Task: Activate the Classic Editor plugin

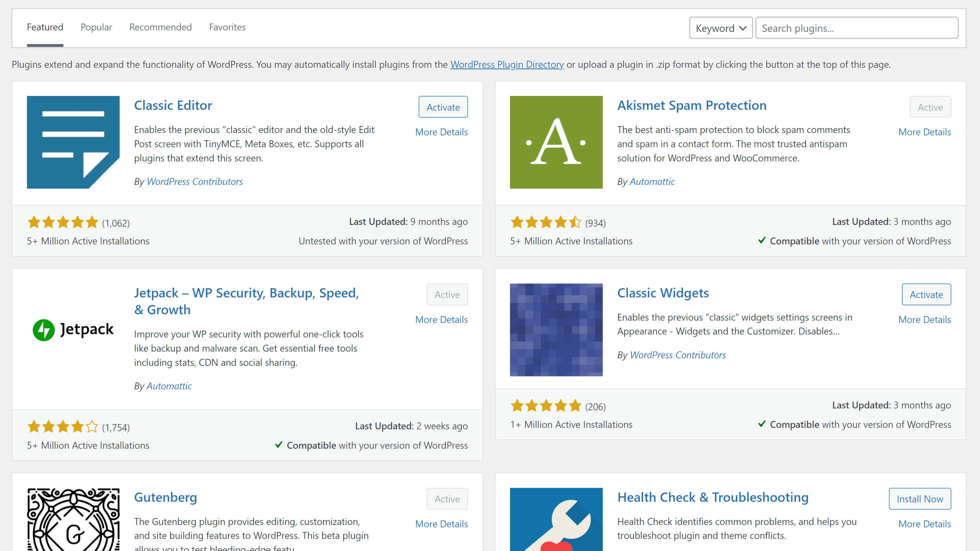Action: coord(443,107)
